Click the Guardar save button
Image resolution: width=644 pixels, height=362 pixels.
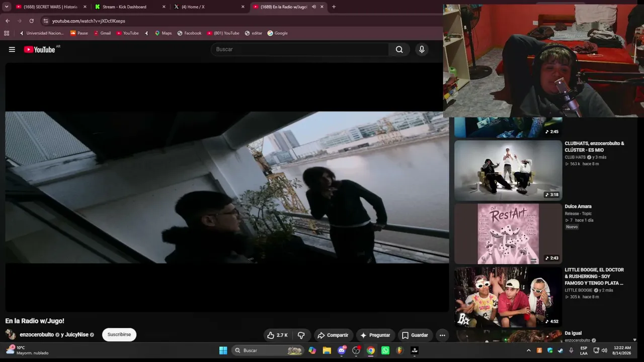(415, 335)
